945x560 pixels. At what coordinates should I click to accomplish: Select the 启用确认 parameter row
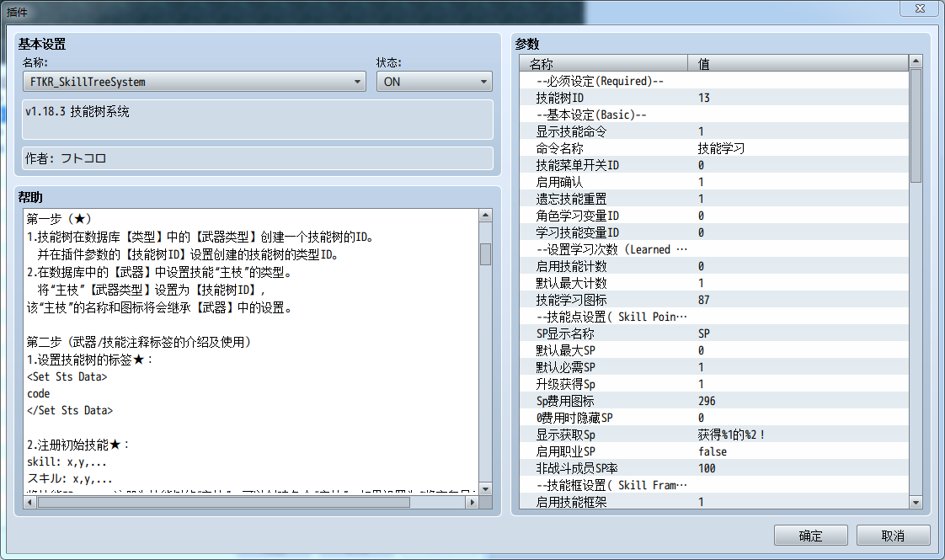coord(714,182)
